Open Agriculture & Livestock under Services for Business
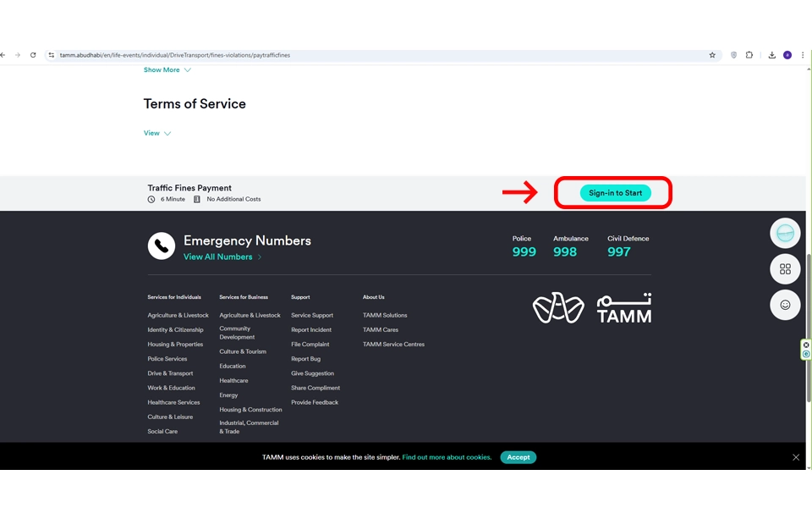 click(x=250, y=315)
